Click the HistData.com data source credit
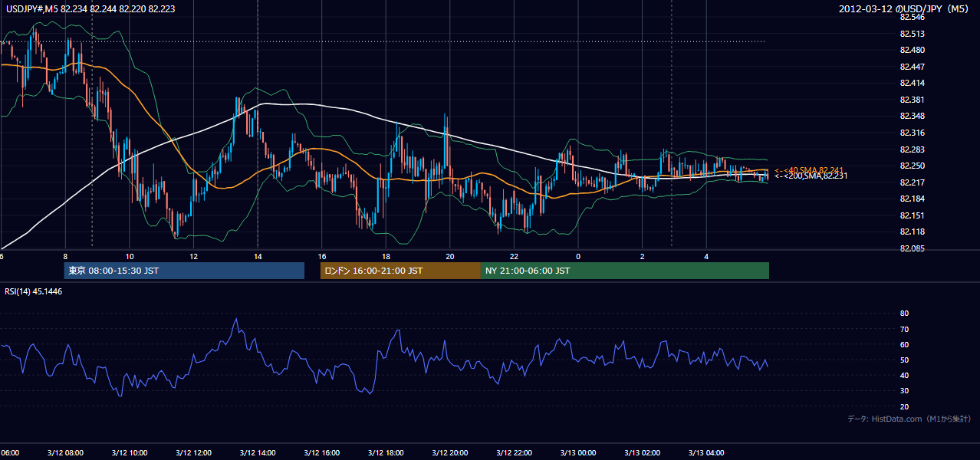 [x=909, y=419]
